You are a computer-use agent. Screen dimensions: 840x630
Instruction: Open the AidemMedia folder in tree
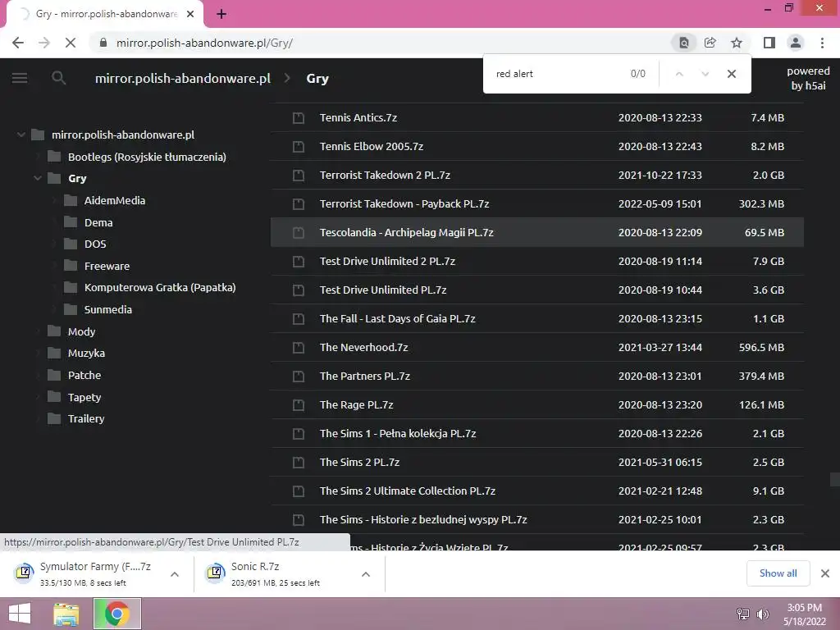point(115,200)
